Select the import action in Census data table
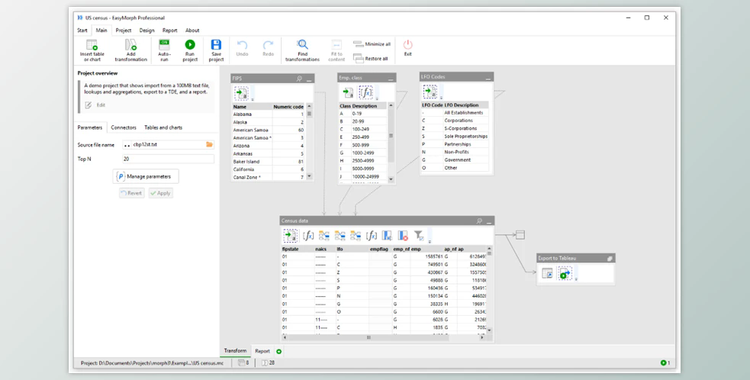 click(290, 235)
